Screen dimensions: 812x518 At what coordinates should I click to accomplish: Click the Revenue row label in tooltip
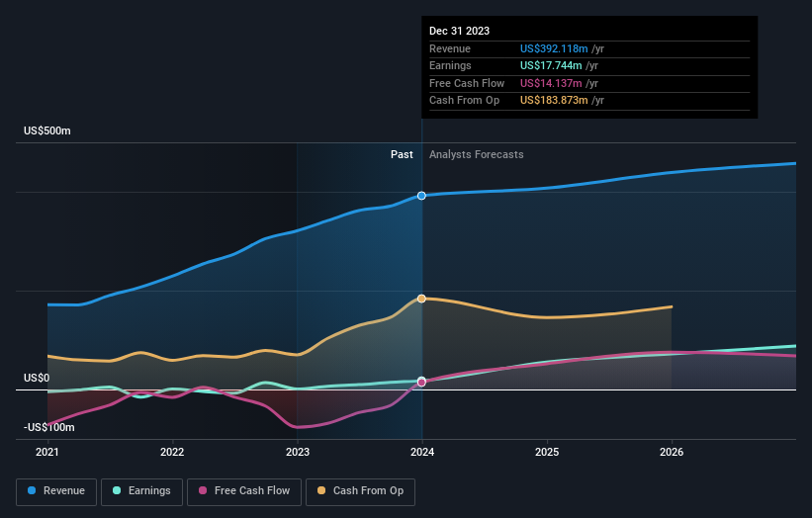[449, 48]
